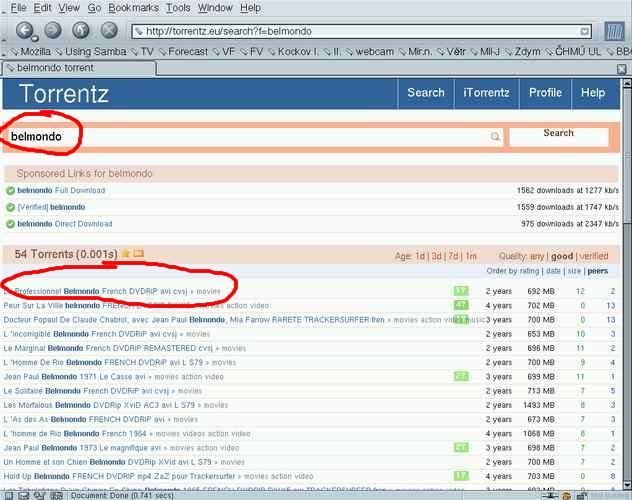Open the URL history dropdown arrow
632x500 pixels.
pyautogui.click(x=584, y=31)
